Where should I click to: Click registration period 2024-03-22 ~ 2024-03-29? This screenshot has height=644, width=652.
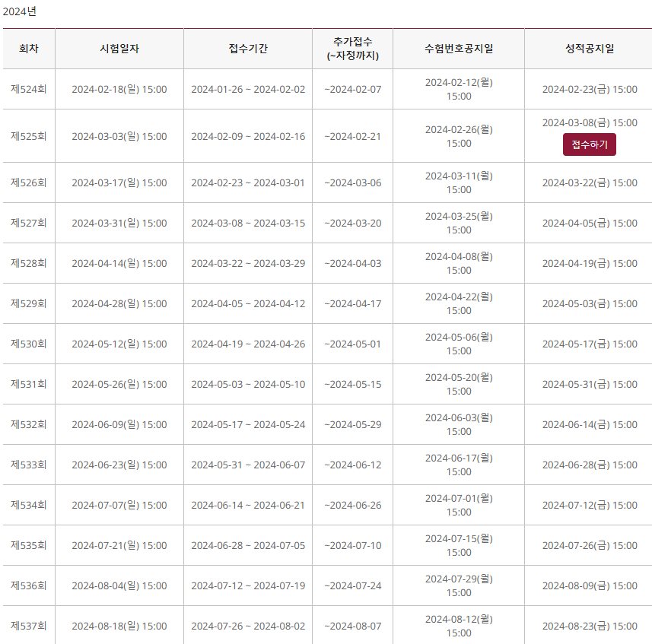248,263
